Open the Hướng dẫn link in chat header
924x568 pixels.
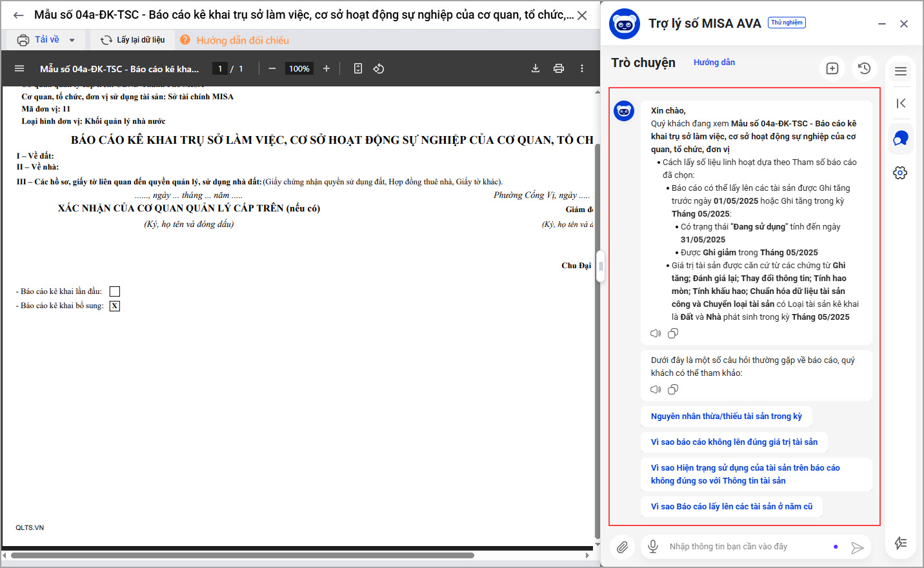(x=714, y=63)
